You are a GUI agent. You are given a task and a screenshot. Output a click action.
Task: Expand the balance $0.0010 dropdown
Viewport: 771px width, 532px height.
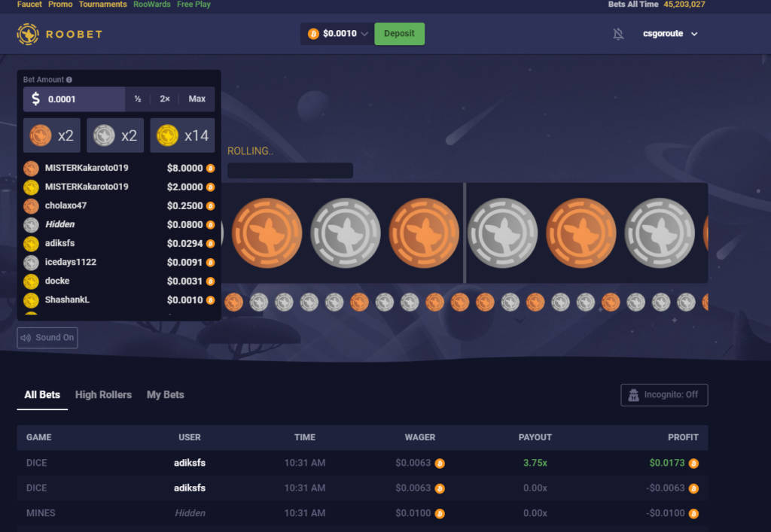(364, 34)
